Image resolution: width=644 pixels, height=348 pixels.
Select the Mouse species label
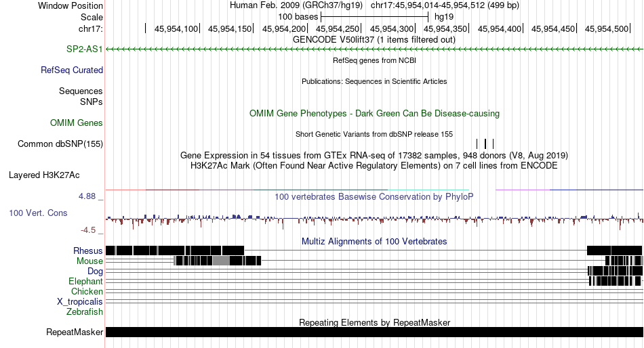tap(89, 261)
